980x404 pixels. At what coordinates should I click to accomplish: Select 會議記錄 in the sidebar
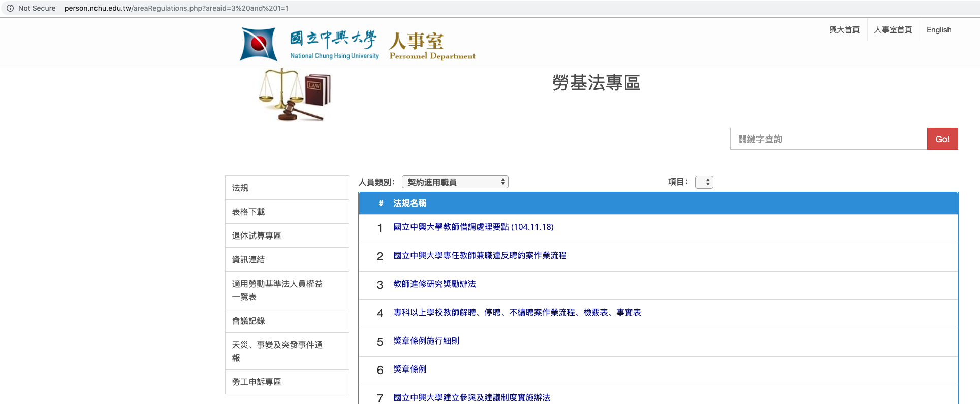click(287, 321)
